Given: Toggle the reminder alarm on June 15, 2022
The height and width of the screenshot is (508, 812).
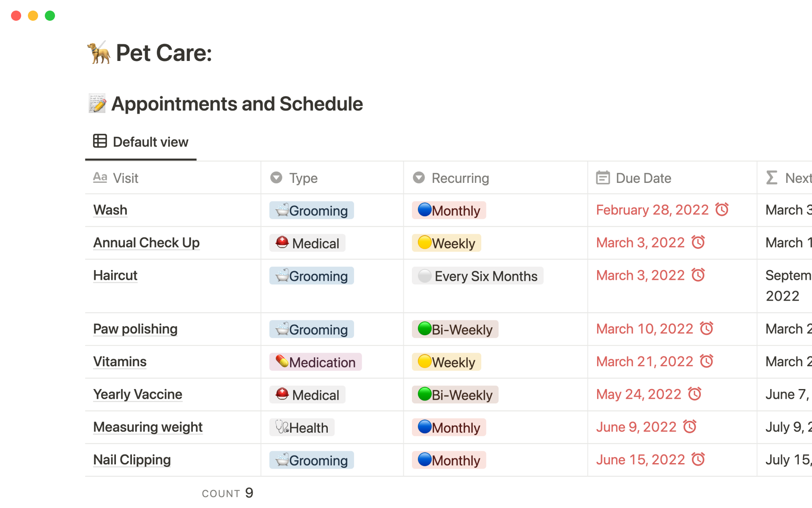Looking at the screenshot, I should (699, 459).
